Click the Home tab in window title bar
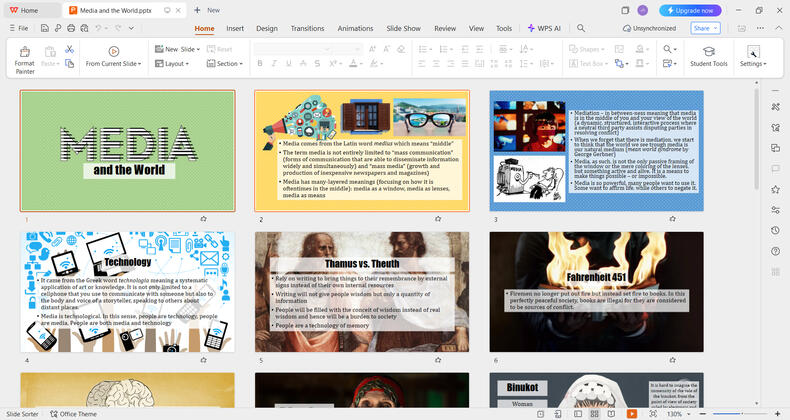Viewport: 790px width, 420px height. pyautogui.click(x=29, y=10)
